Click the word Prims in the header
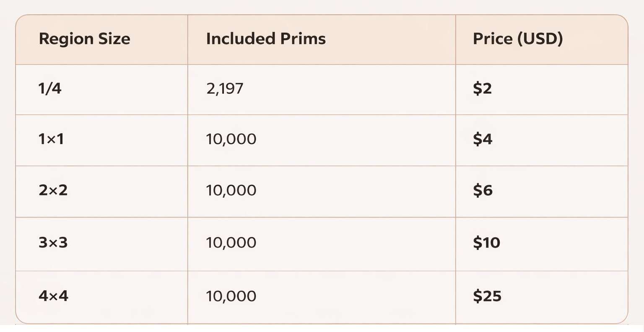 303,39
